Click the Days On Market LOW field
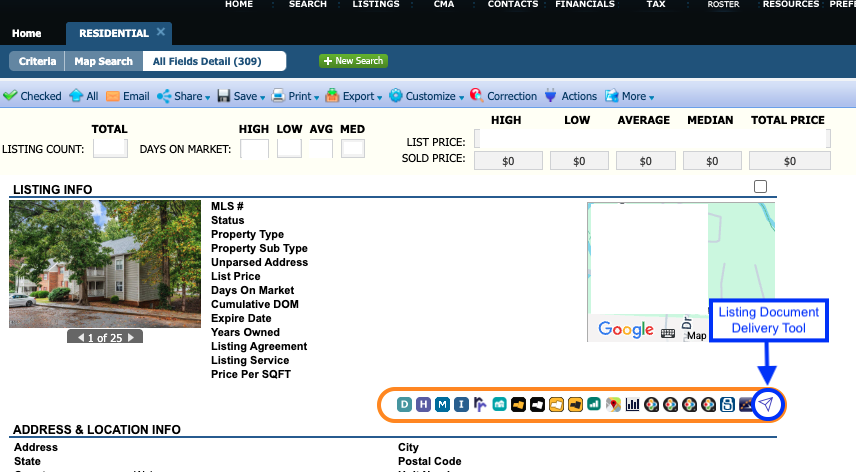The height and width of the screenshot is (472, 856). 289,148
